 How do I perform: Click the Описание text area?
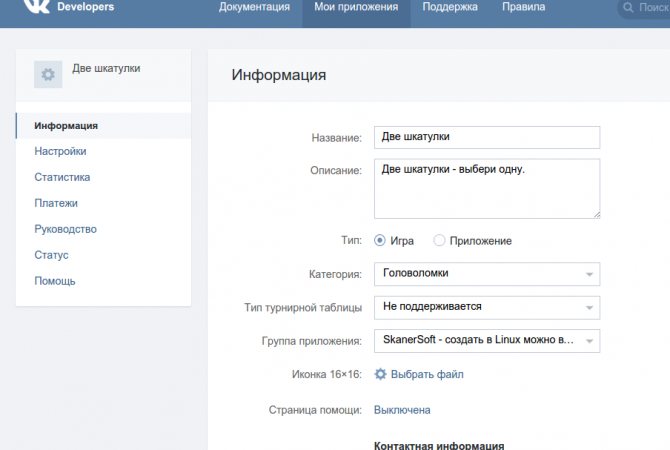[487, 188]
